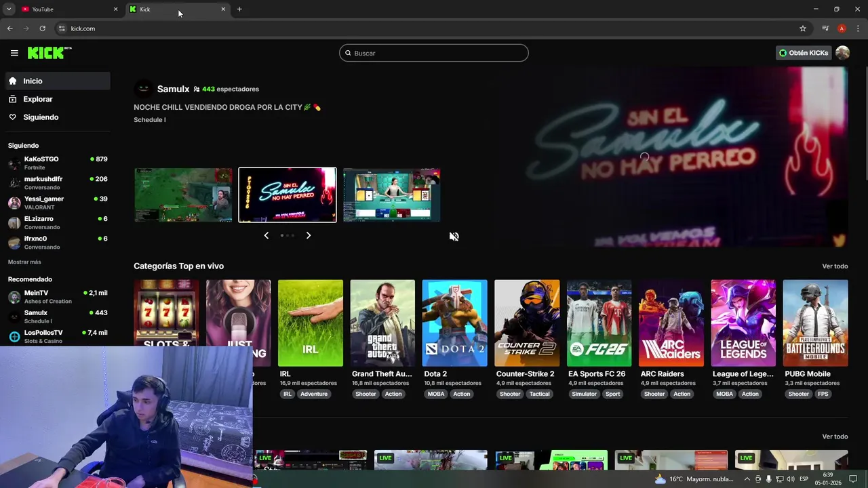Open the Counter-Strike 2 category card
Viewport: 868px width, 488px height.
point(527,323)
